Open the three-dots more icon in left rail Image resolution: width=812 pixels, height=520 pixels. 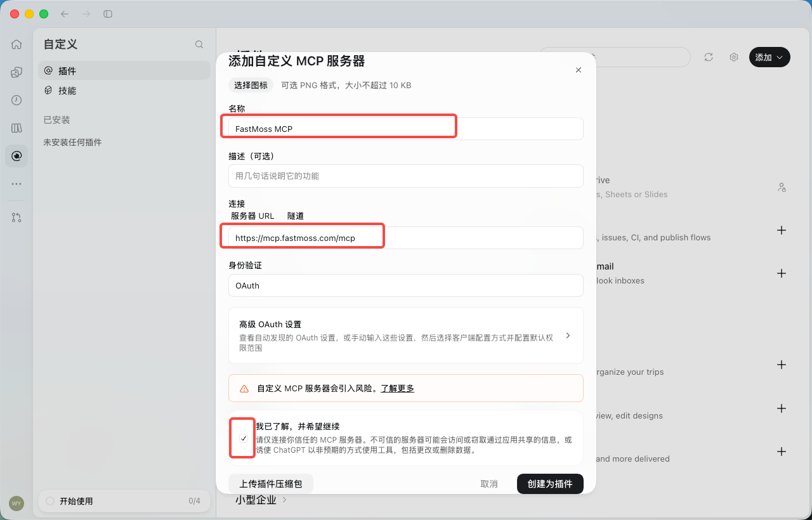pyautogui.click(x=16, y=184)
